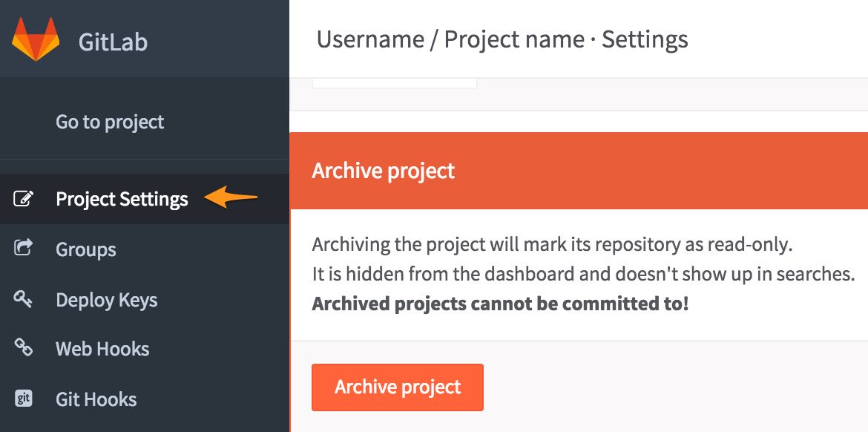This screenshot has width=868, height=432.
Task: Click the GitLab fox logo
Action: click(36, 39)
